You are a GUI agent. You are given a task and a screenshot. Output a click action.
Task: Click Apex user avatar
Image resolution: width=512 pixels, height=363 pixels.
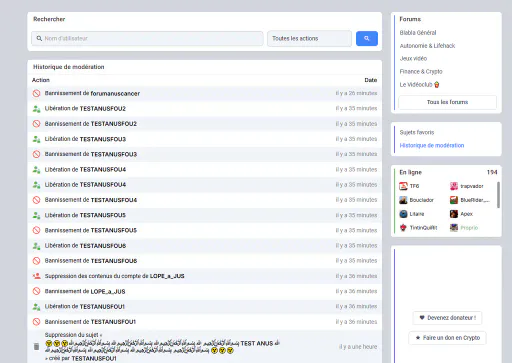coord(454,214)
